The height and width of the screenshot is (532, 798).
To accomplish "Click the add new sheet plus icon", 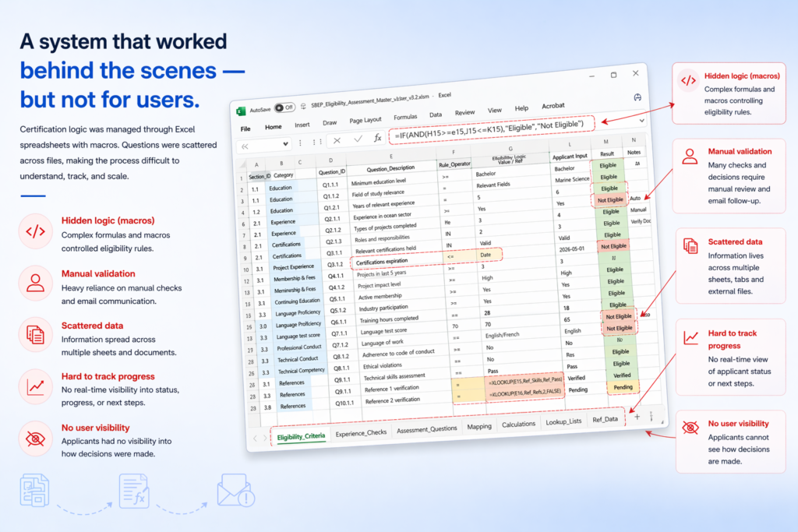I will coord(636,417).
